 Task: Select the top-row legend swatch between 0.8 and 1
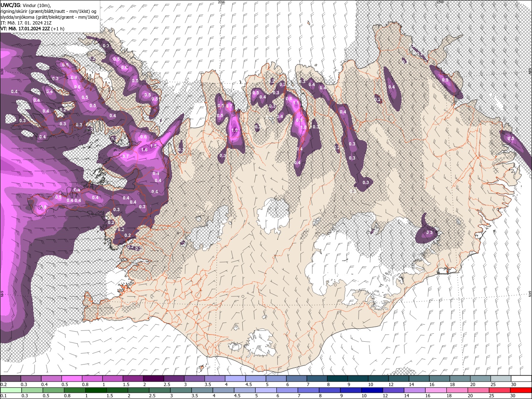tap(92, 379)
